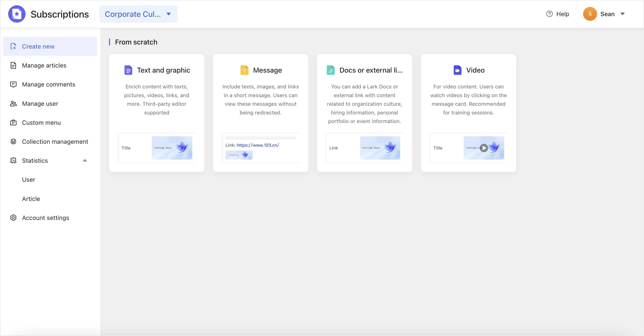Image resolution: width=644 pixels, height=336 pixels.
Task: Click the Manage comments speech icon
Action: (13, 84)
